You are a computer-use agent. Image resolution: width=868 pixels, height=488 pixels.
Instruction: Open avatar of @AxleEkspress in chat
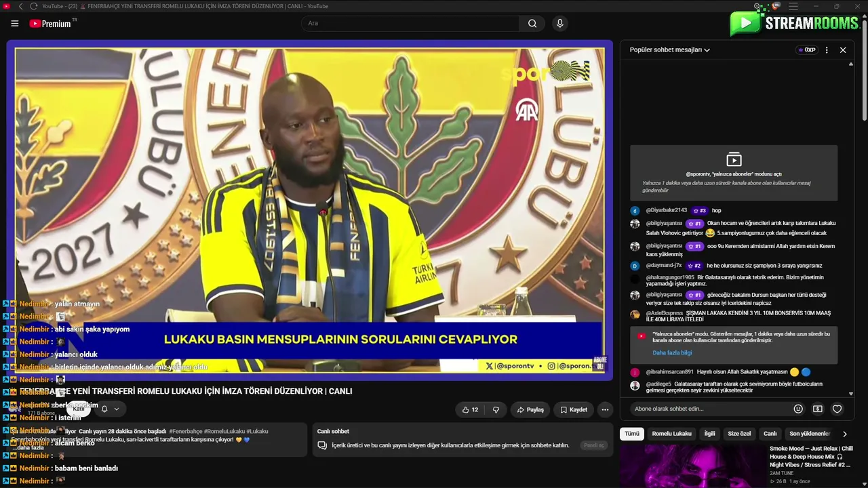tap(635, 314)
